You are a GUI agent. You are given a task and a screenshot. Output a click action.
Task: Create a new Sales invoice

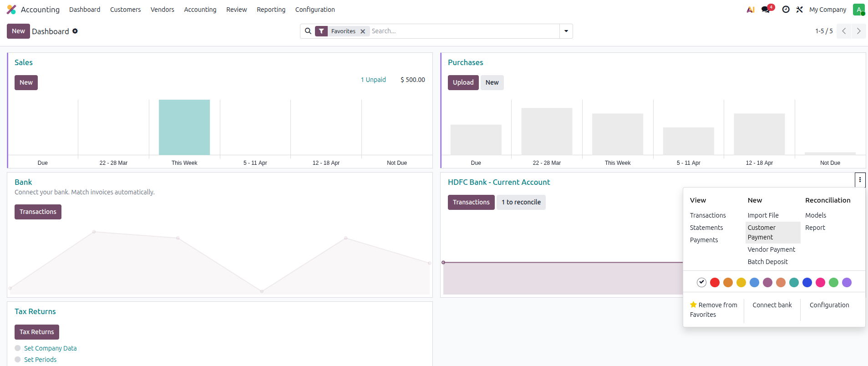[x=26, y=82]
